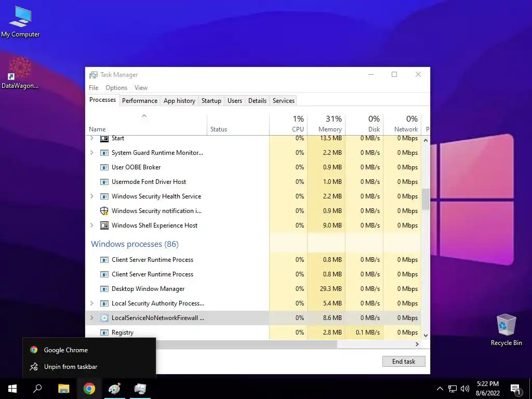This screenshot has width=532, height=399.
Task: Select Local Security Authority Process icon
Action: [x=104, y=303]
